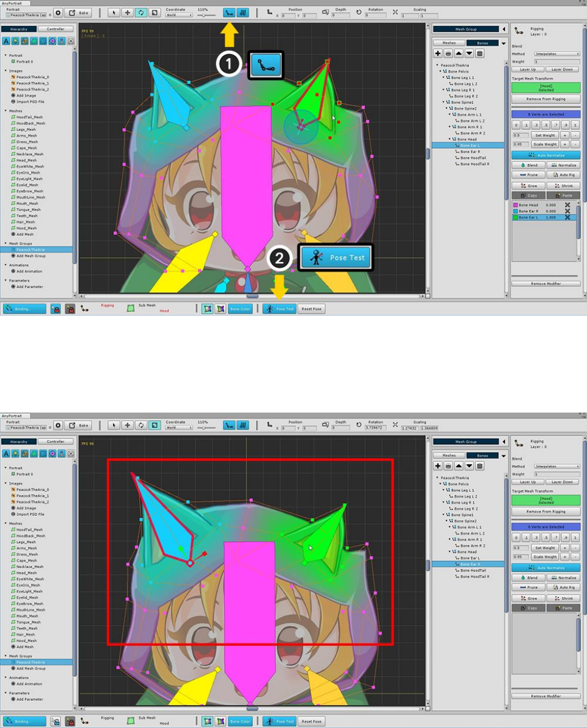Collapse Bone Spine1 node in lower Bones tree
Screen dimensions: 587x728
tap(443, 515)
